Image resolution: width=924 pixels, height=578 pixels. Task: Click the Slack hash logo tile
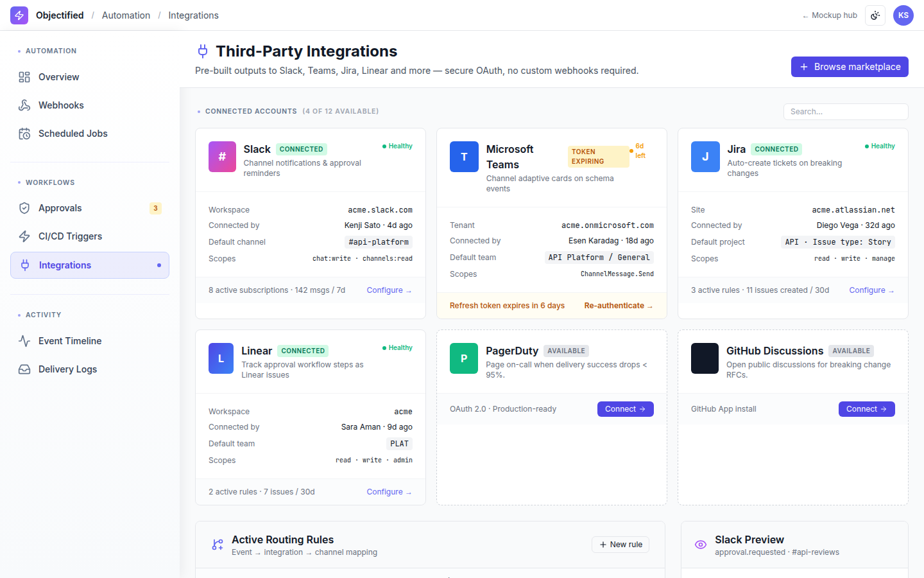[x=222, y=157]
